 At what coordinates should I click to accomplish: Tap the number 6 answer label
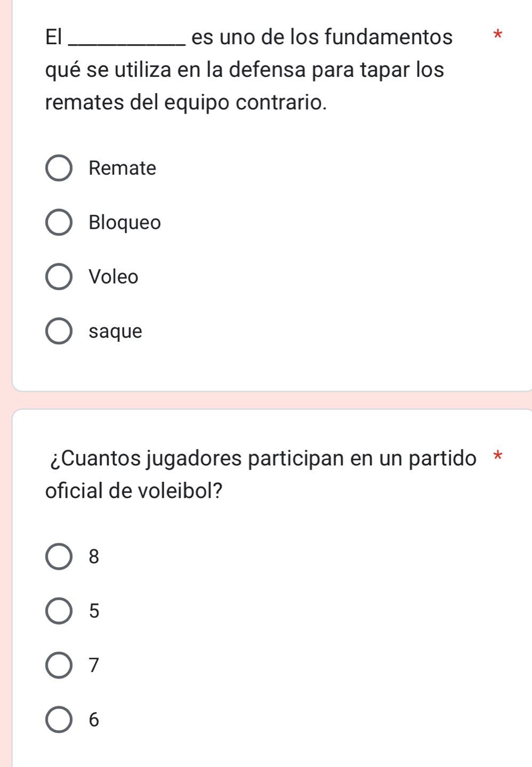pos(94,720)
